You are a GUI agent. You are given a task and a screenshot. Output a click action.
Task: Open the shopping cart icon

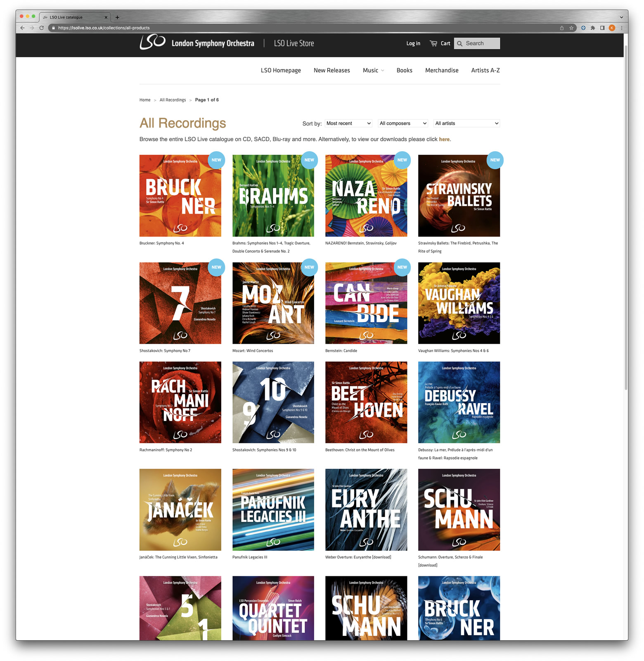433,43
